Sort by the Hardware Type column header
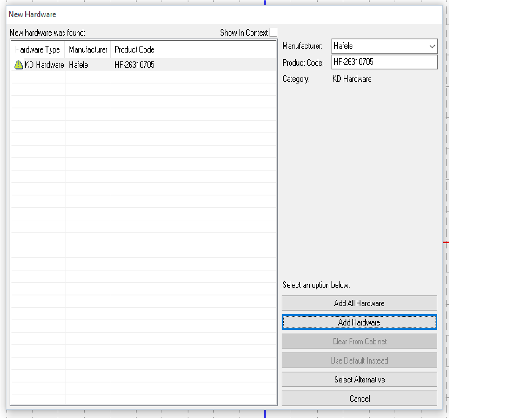 (x=37, y=50)
